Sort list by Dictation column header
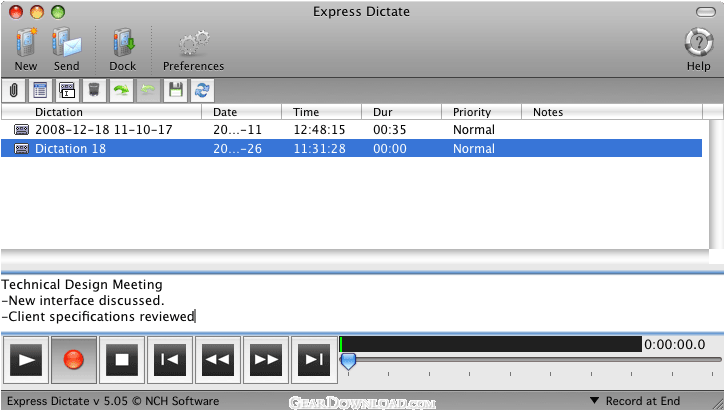The height and width of the screenshot is (411, 725). click(x=102, y=112)
